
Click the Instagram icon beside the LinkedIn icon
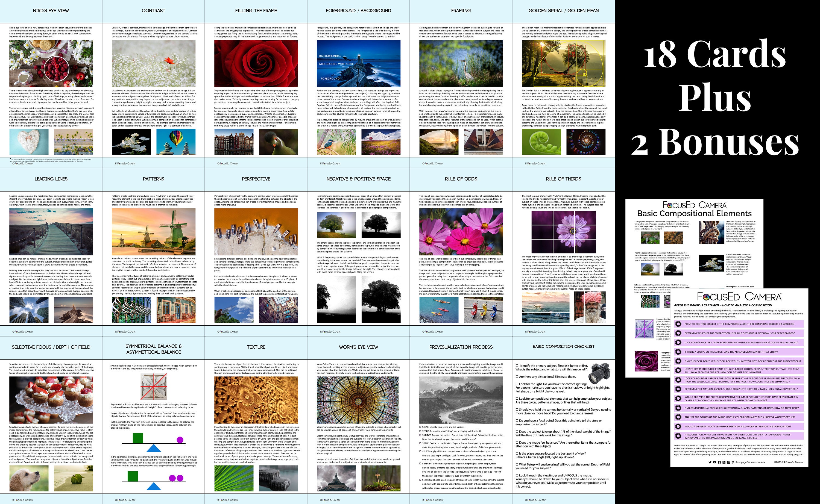point(729,462)
